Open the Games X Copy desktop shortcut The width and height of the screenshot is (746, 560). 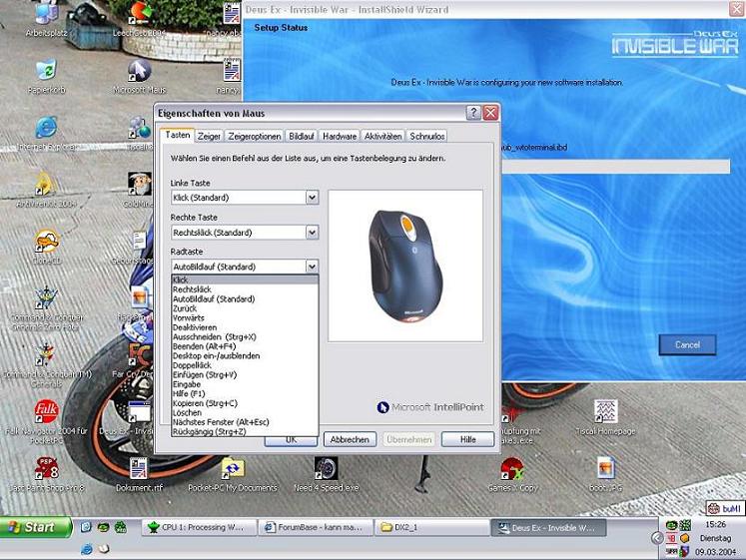(512, 473)
